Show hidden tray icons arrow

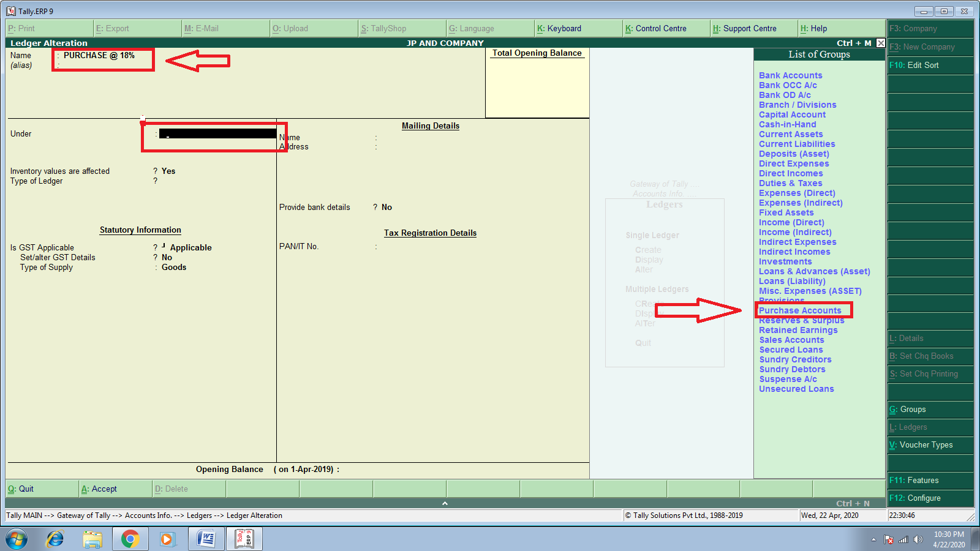coord(873,539)
